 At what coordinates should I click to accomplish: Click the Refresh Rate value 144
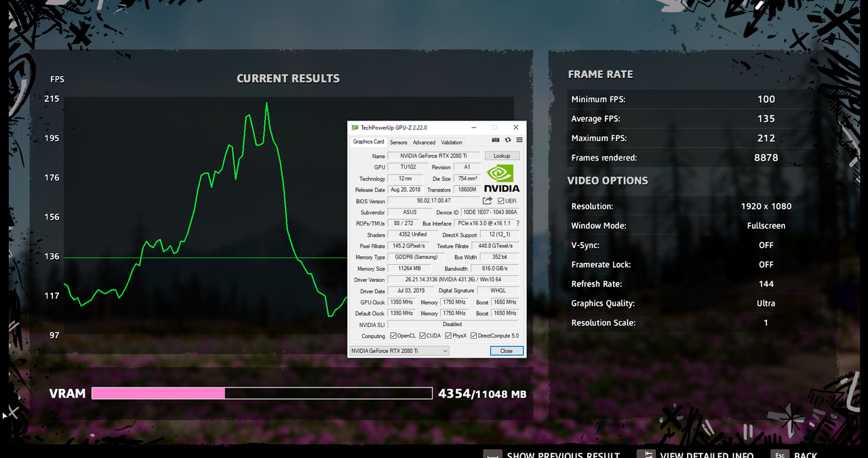point(766,284)
